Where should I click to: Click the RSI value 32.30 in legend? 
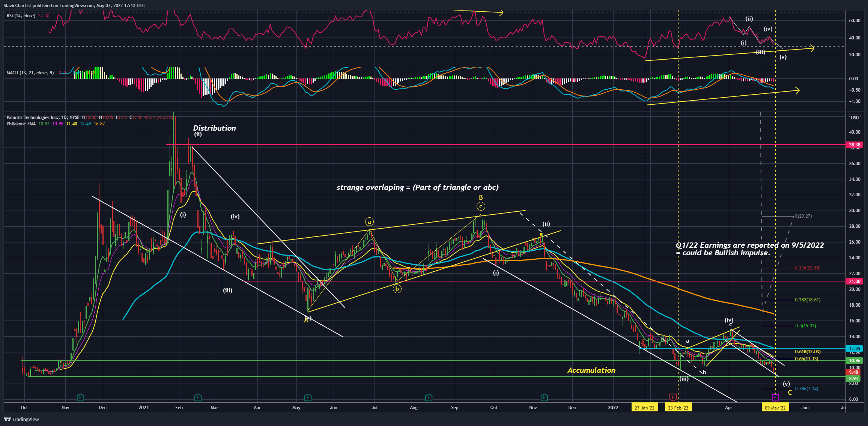coord(44,16)
